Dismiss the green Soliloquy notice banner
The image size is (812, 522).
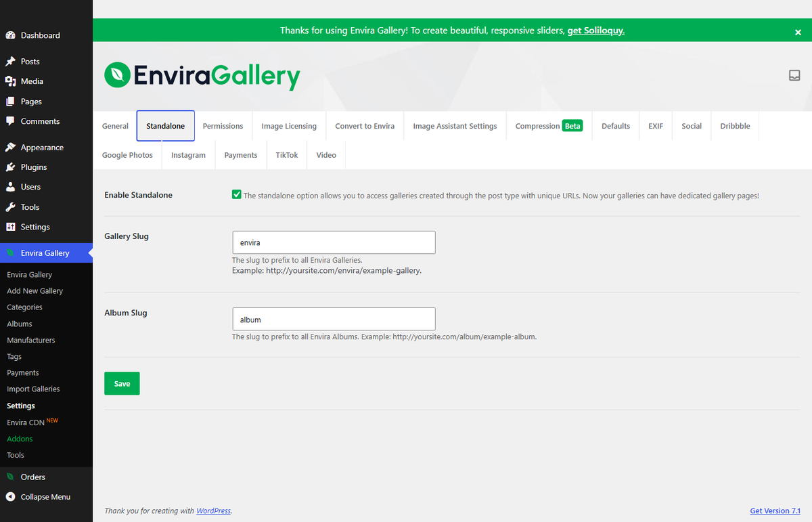point(798,32)
